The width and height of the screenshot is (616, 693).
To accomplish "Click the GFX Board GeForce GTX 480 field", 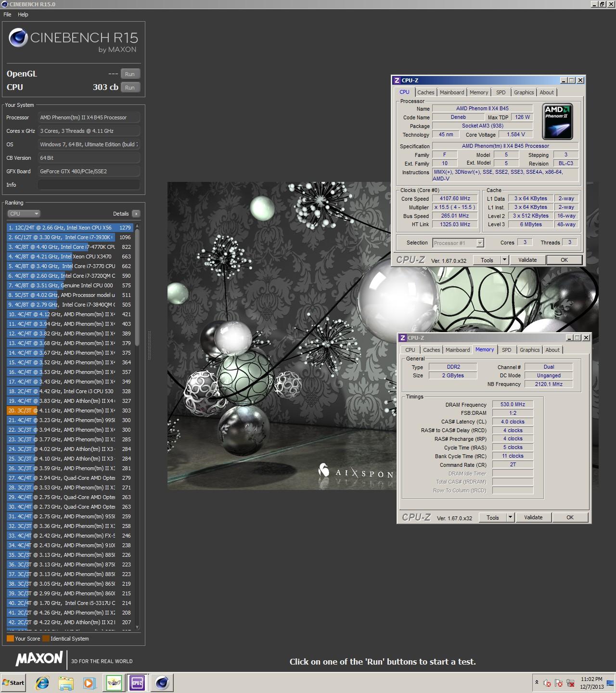I will [89, 171].
